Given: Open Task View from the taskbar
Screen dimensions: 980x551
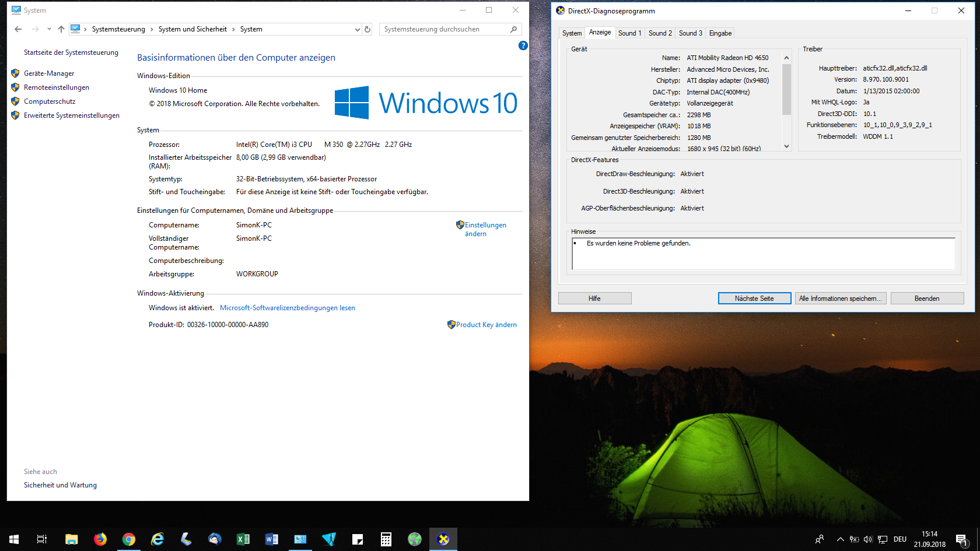Looking at the screenshot, I should pos(42,539).
